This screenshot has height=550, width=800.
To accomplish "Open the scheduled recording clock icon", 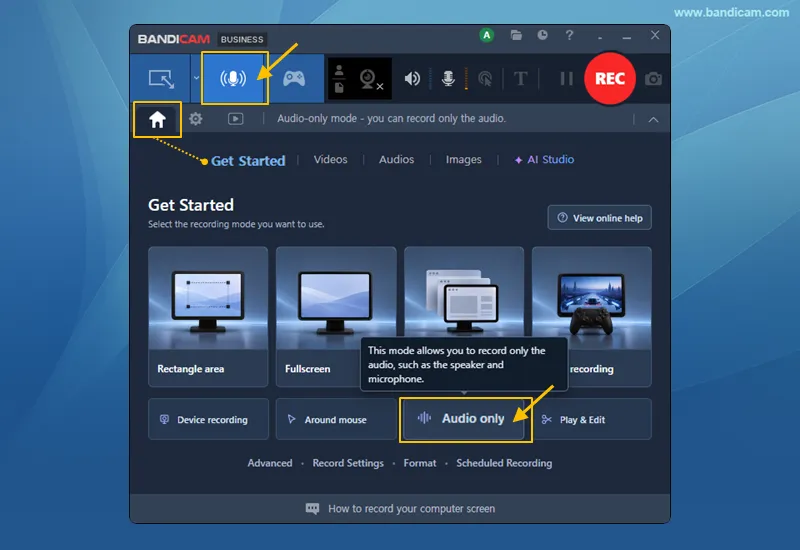I will click(542, 35).
